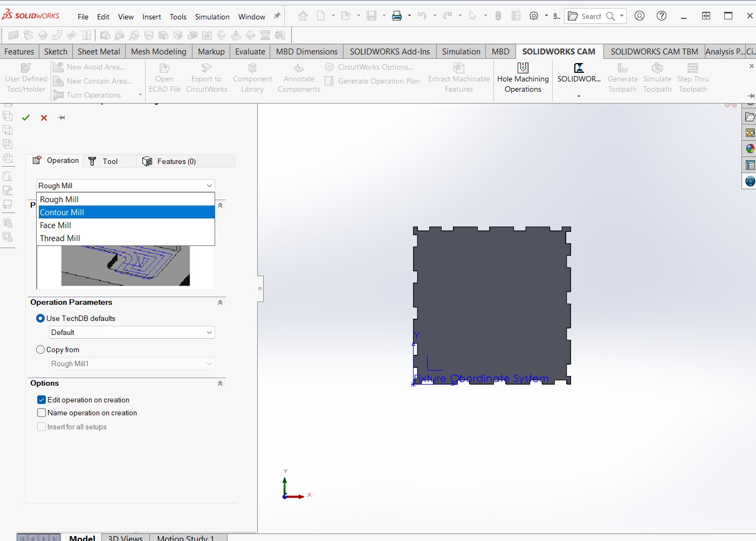Click the Save icon
756x541 pixels.
click(372, 16)
